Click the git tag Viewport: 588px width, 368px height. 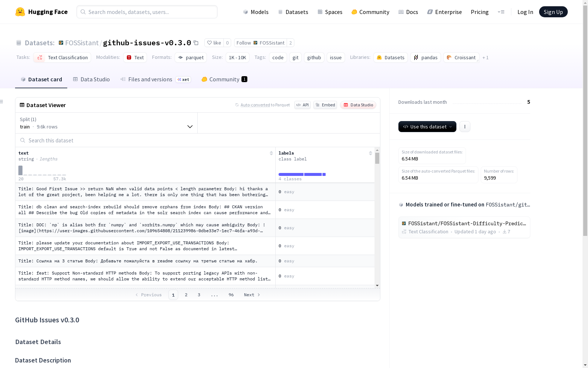pos(295,57)
